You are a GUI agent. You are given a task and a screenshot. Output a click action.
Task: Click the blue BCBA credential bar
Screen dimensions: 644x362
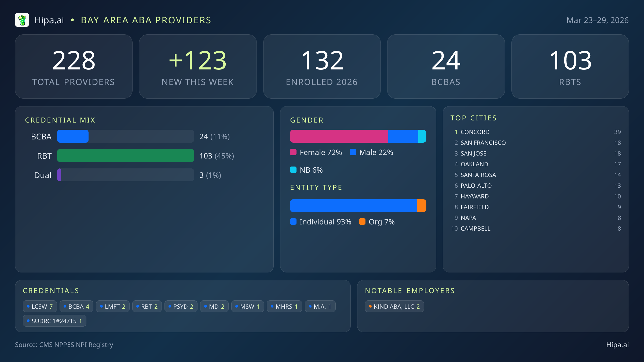point(73,136)
